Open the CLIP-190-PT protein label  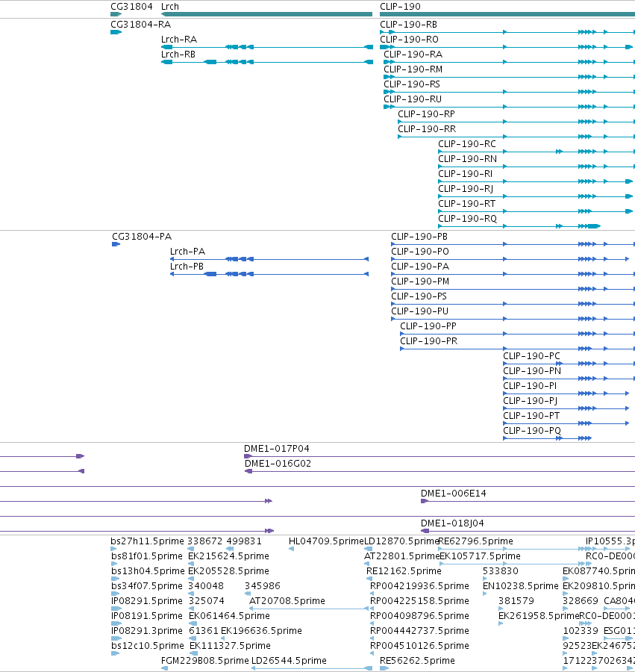click(x=531, y=416)
